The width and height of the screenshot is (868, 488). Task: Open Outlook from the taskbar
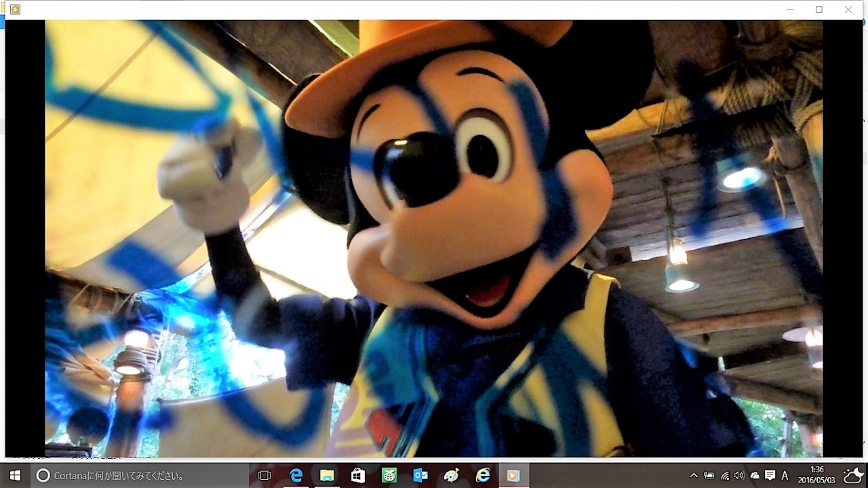[420, 476]
